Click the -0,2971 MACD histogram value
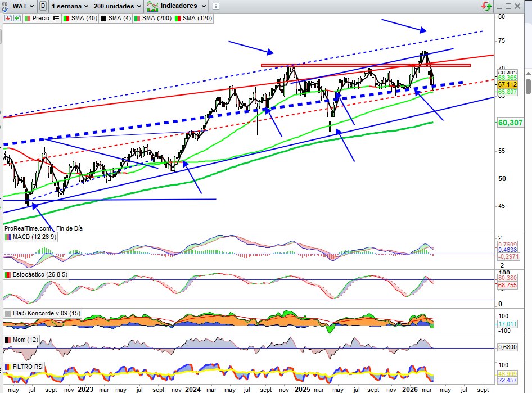The width and height of the screenshot is (532, 393). point(508,257)
